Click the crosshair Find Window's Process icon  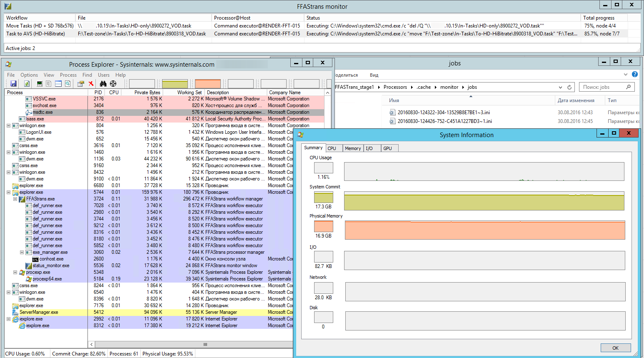pos(113,84)
